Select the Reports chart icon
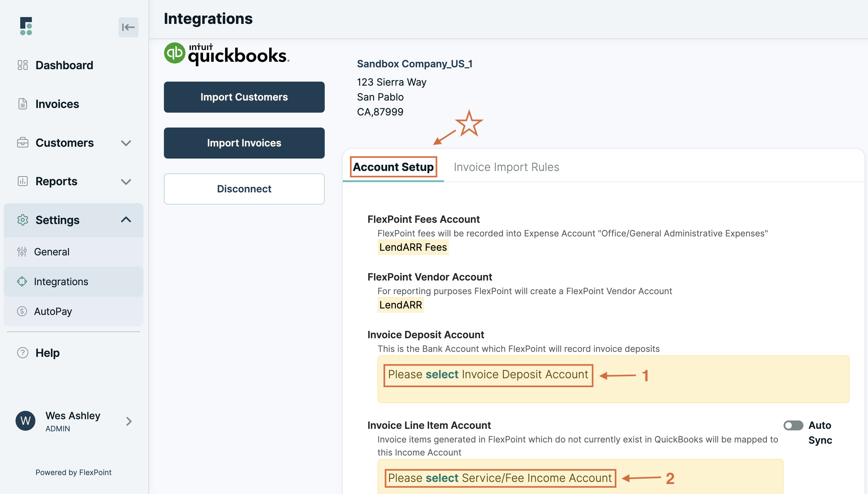Screen dimensions: 868x494 (x=22, y=181)
